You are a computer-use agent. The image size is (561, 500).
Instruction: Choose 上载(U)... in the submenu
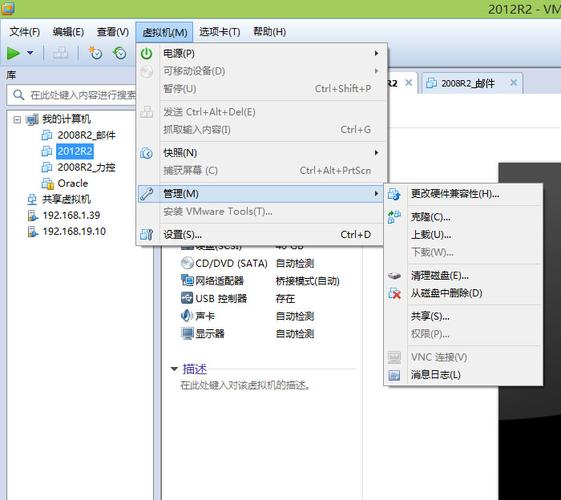point(463,235)
